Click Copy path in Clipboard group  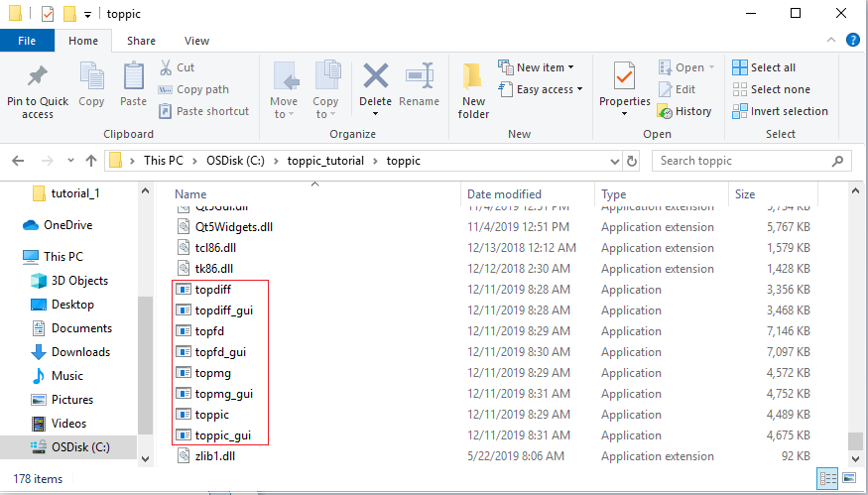coord(193,89)
